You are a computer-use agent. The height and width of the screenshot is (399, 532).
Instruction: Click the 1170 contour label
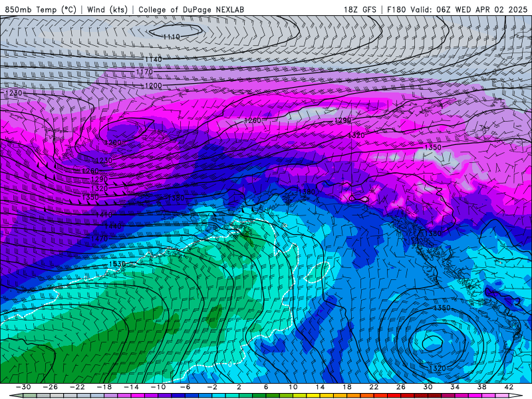(144, 72)
